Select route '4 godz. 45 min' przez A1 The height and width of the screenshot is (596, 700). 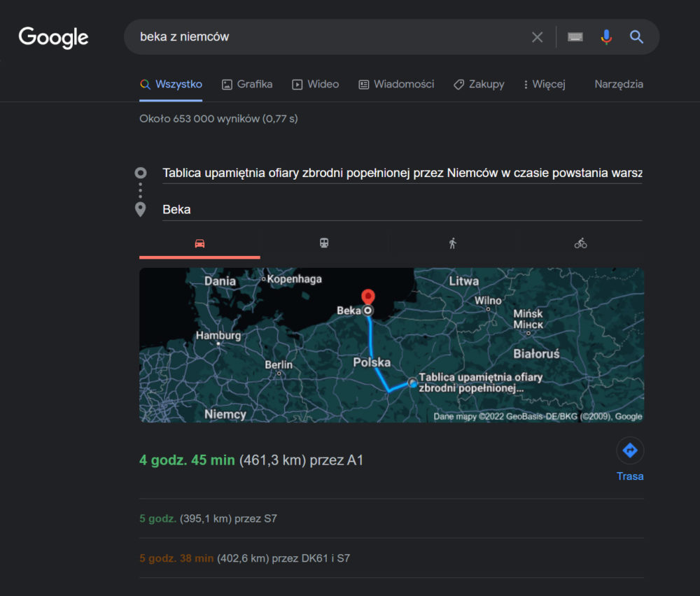click(x=251, y=460)
